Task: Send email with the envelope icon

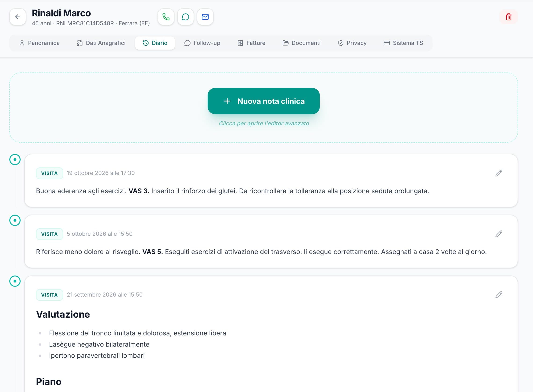Action: (x=205, y=17)
